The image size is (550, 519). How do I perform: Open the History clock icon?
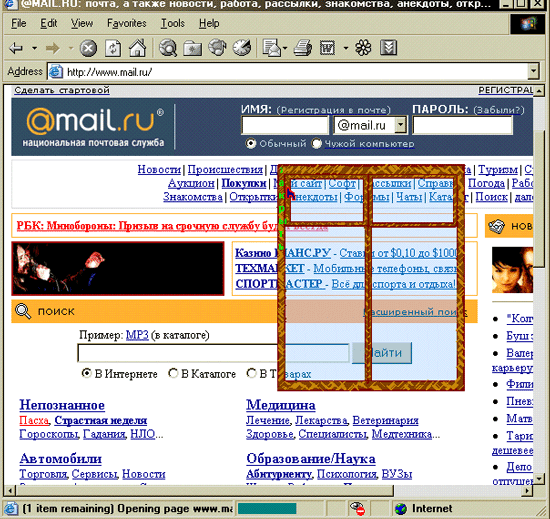click(x=242, y=47)
